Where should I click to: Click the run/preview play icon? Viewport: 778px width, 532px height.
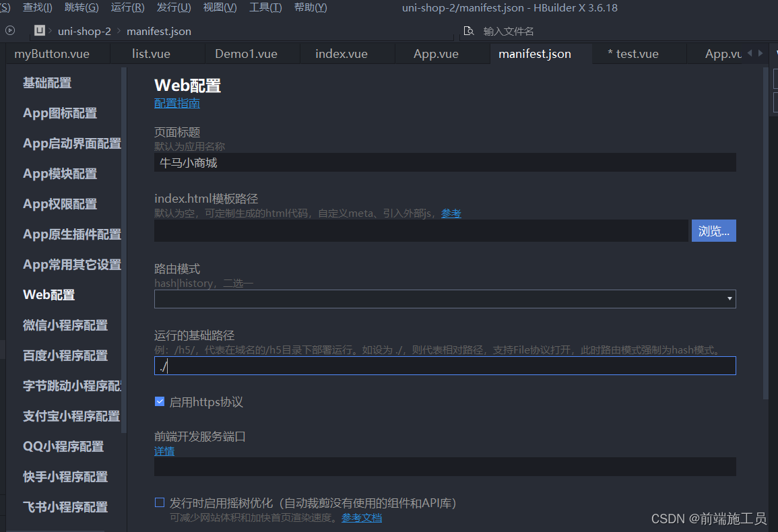[9, 30]
